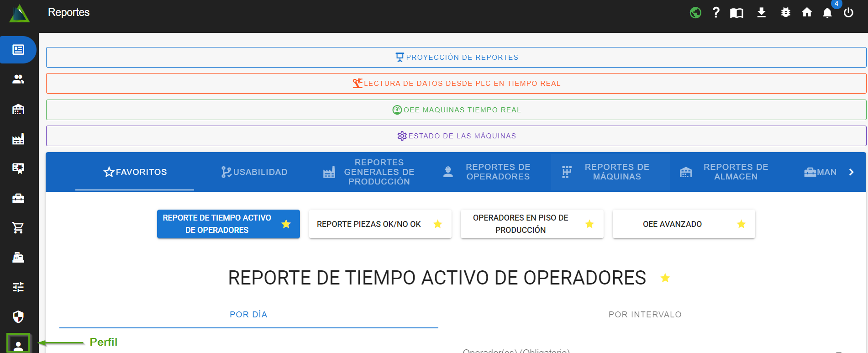Toggle star on Reporte Piezas OK/NO OK
This screenshot has height=353, width=868.
[437, 224]
